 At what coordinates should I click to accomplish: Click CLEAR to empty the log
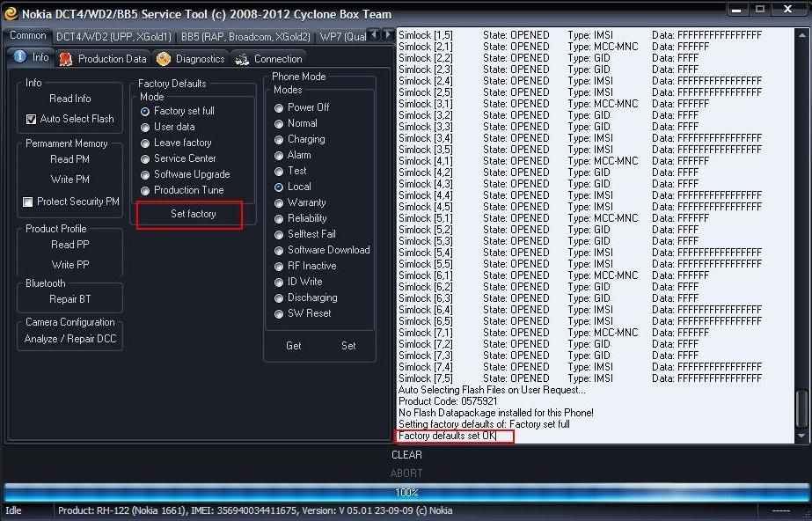coord(406,455)
